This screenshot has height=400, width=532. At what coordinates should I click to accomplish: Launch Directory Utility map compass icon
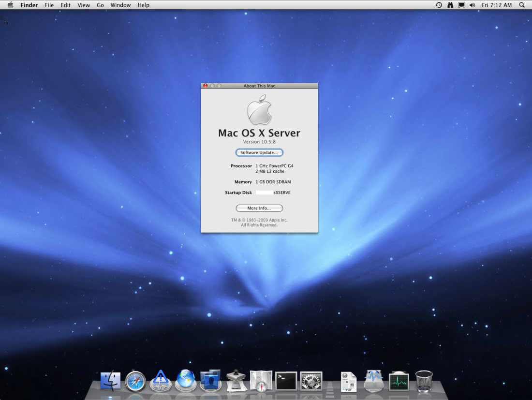[x=261, y=381]
